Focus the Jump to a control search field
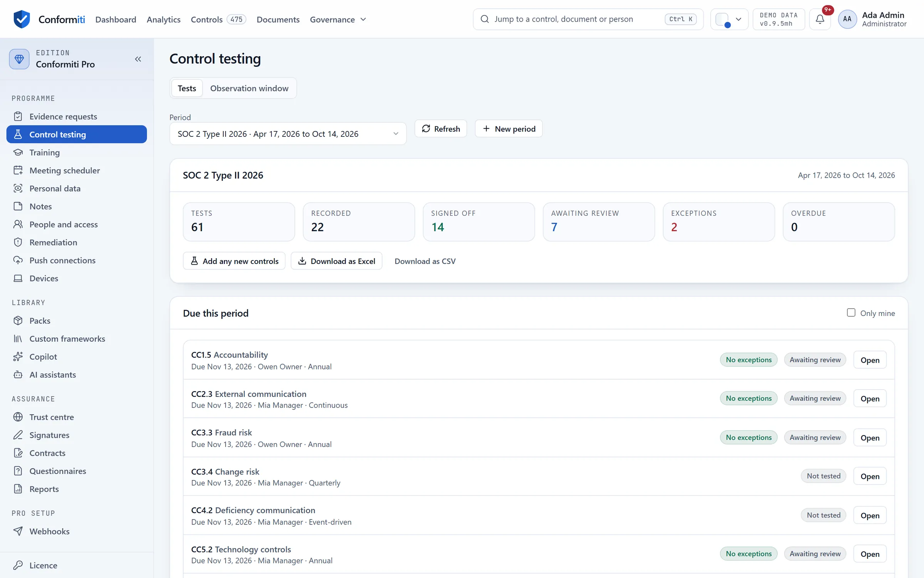Viewport: 924px width, 578px height. pyautogui.click(x=588, y=19)
